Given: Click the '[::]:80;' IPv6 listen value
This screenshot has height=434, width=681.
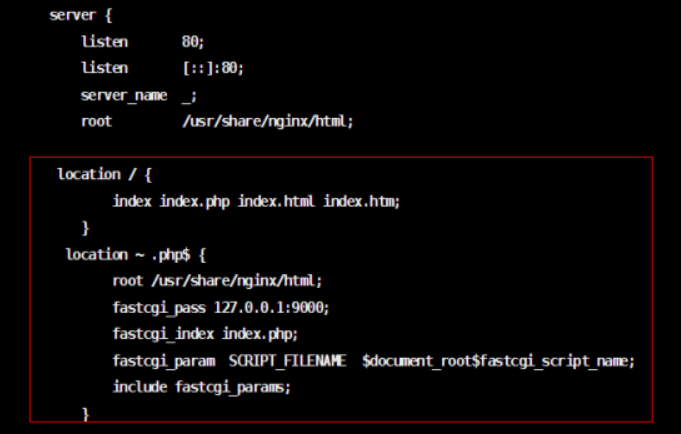Looking at the screenshot, I should pyautogui.click(x=212, y=68).
